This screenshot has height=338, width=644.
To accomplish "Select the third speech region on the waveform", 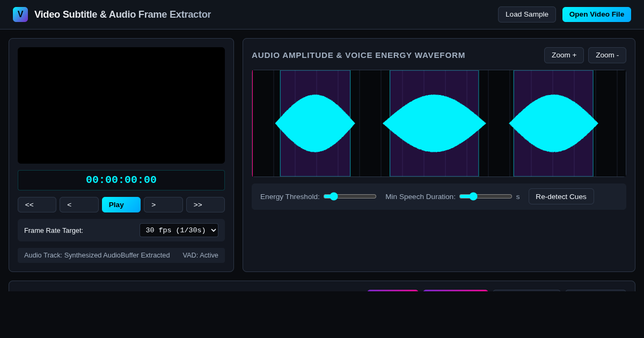I will pos(553,123).
